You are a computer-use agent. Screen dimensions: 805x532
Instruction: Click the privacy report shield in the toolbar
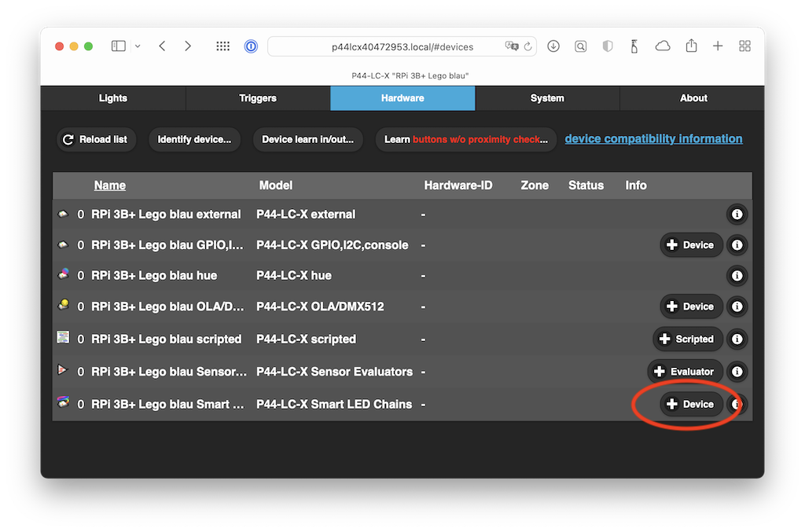click(607, 46)
